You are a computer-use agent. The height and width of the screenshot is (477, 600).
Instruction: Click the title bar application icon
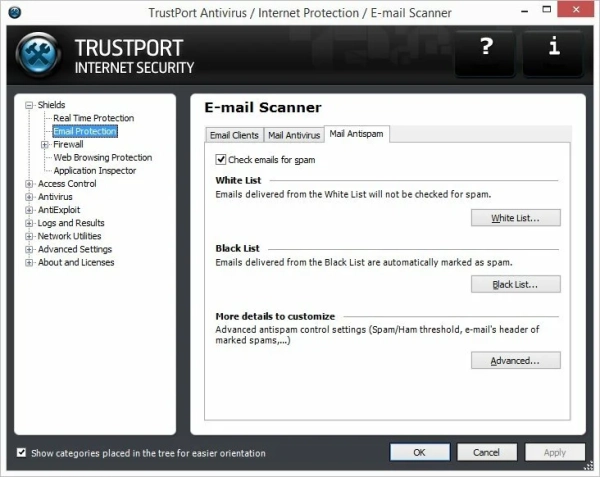pos(15,13)
